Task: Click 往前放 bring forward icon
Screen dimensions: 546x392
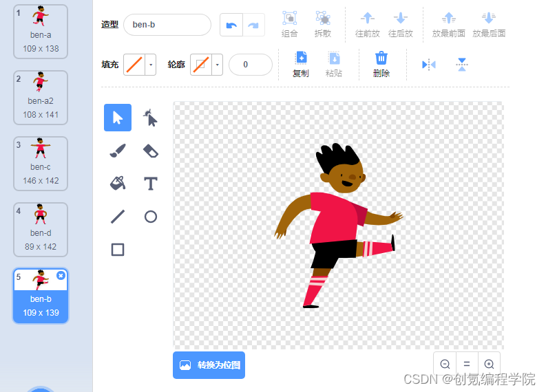Action: pyautogui.click(x=368, y=18)
